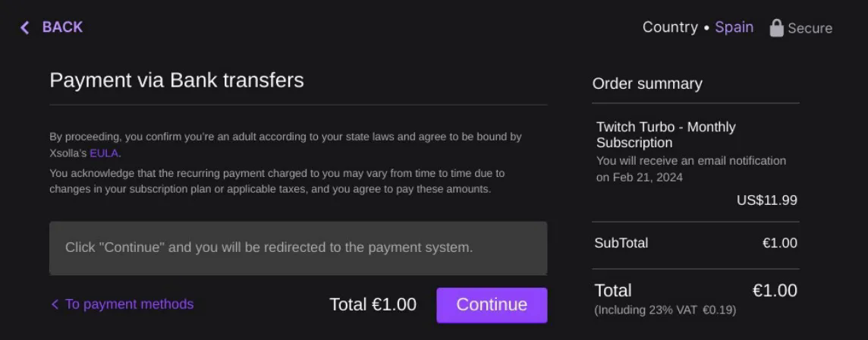
Task: Click the Country label in header
Action: pos(670,27)
